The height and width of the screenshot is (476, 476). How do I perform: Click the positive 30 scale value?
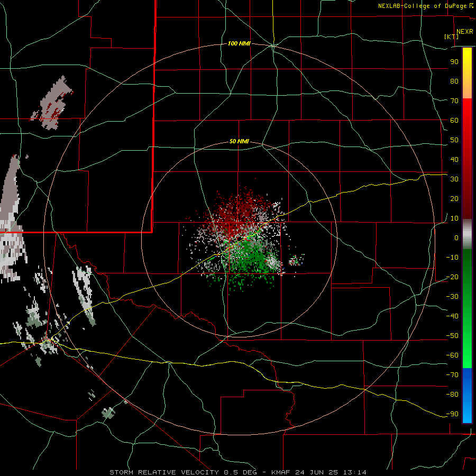(454, 179)
